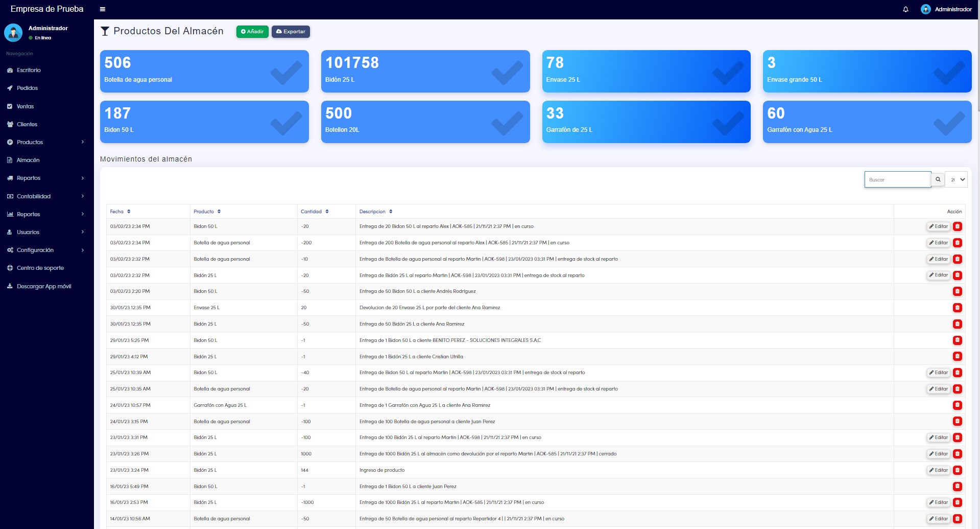Expand the Contabilidad sidebar submenu
Screen dimensions: 980x529
46,196
